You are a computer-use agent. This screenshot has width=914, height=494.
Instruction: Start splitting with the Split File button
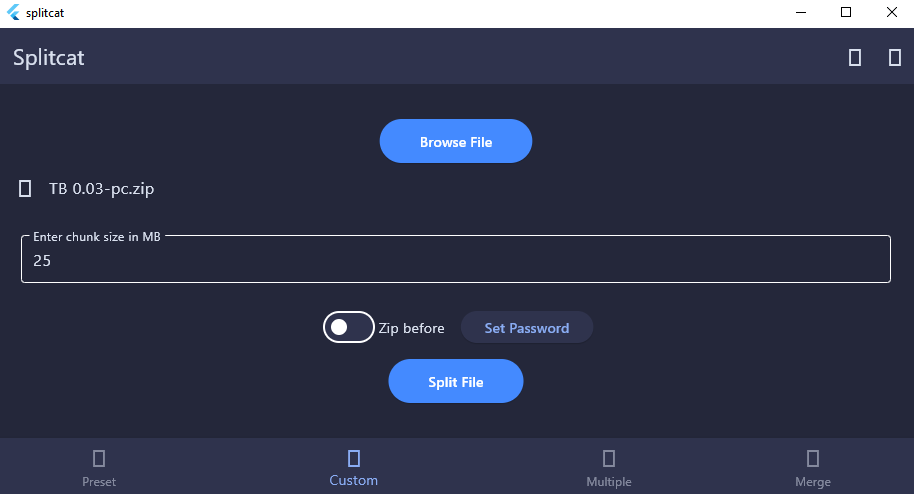coord(456,382)
